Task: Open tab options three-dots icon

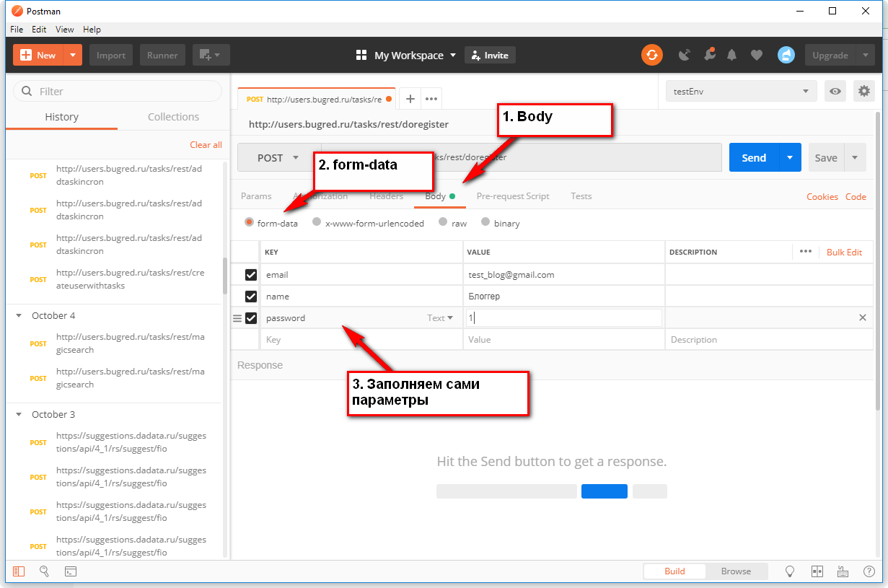Action: [x=431, y=99]
